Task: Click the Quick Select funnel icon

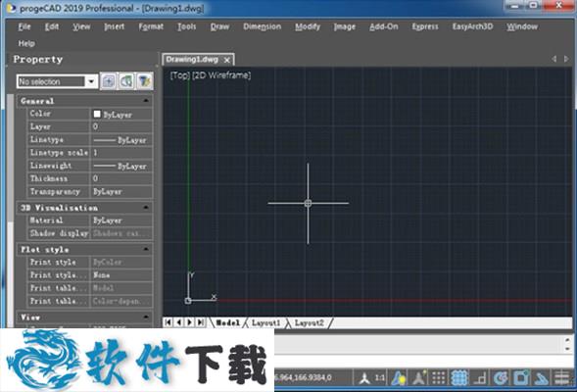Action: click(x=145, y=81)
